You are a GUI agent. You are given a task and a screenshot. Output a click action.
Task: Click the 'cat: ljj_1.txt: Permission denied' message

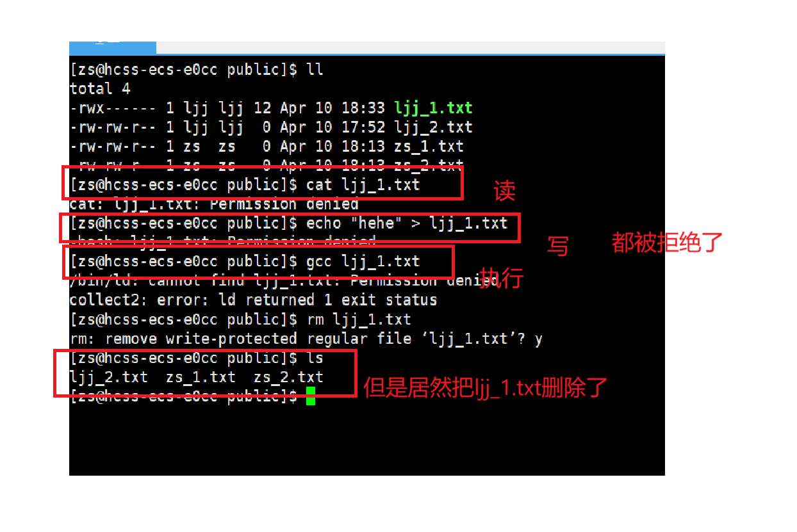214,204
